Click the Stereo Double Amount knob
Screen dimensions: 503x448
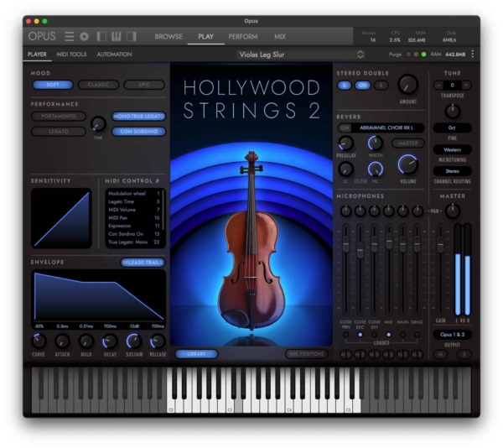coord(407,85)
